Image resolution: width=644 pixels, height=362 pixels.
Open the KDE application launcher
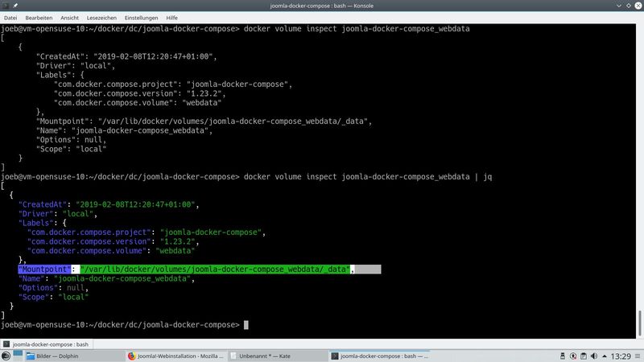coord(7,356)
